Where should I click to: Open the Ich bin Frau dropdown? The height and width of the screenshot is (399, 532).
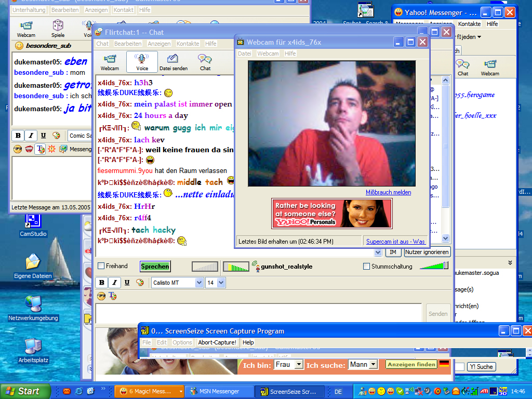click(x=299, y=364)
